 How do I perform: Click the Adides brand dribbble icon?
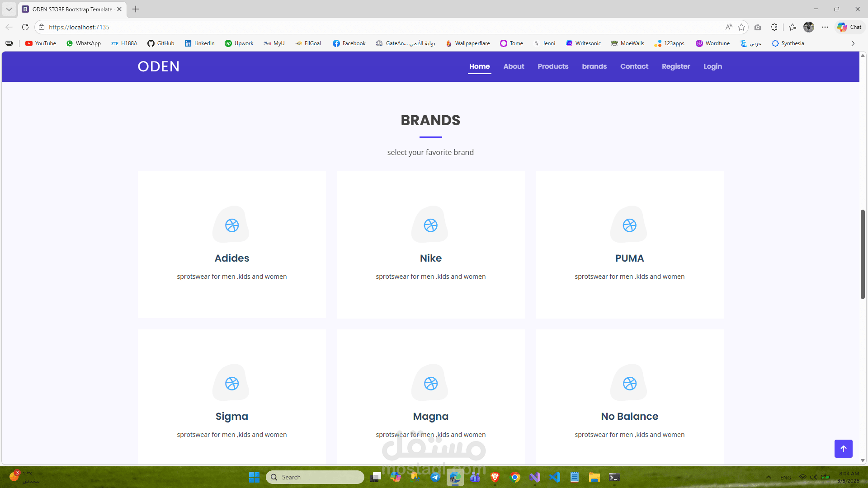(x=231, y=225)
